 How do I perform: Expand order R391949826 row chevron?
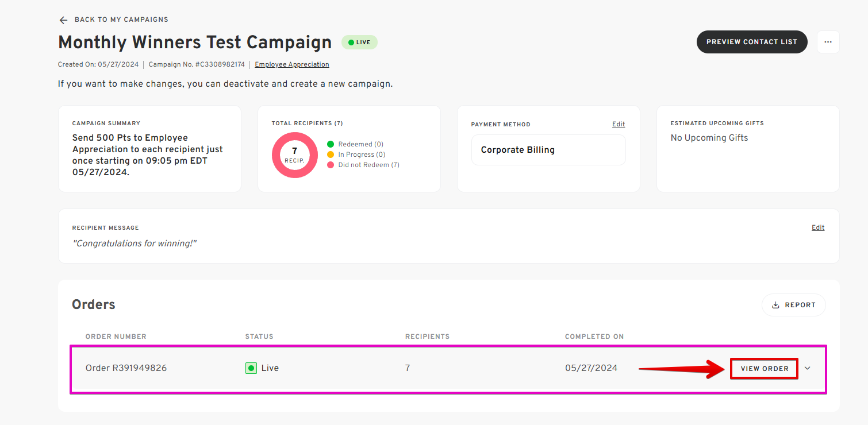(808, 368)
